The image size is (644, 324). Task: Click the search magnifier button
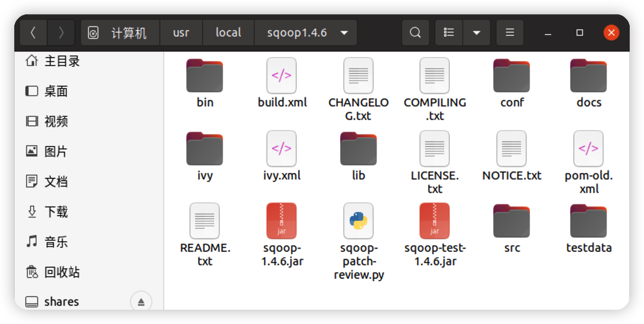415,33
